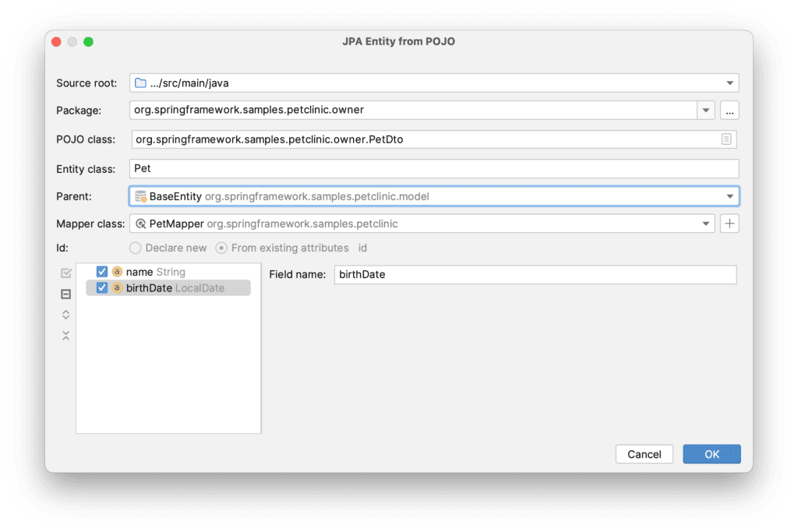Expand all attributes using double-chevron icon
The height and width of the screenshot is (532, 798).
coord(66,315)
